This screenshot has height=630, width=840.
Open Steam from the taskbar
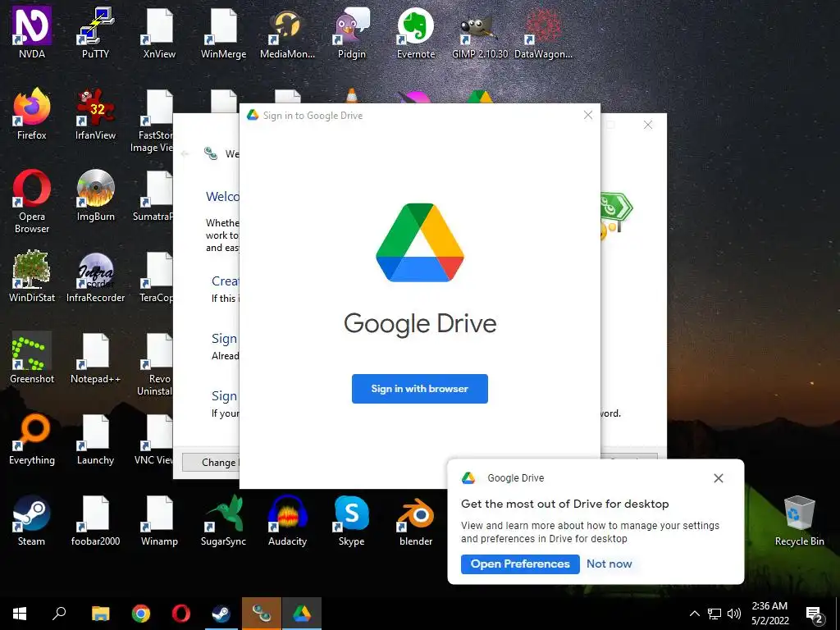pyautogui.click(x=221, y=614)
